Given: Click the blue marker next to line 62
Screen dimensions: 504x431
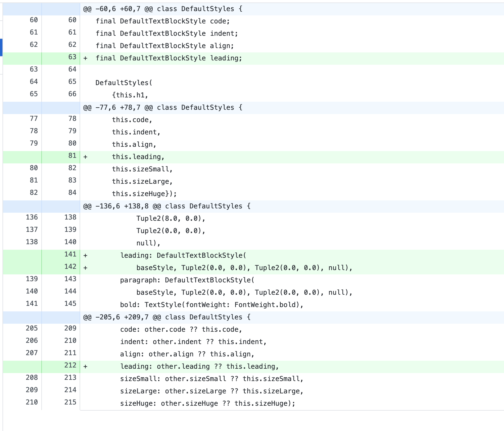Looking at the screenshot, I should point(1,47).
